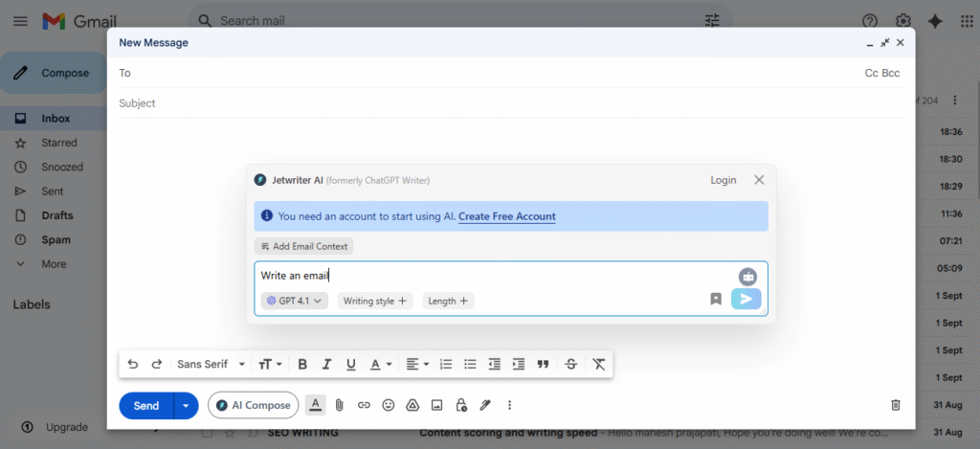Expand the send options arrow beside Send
The width and height of the screenshot is (980, 449).
[186, 405]
